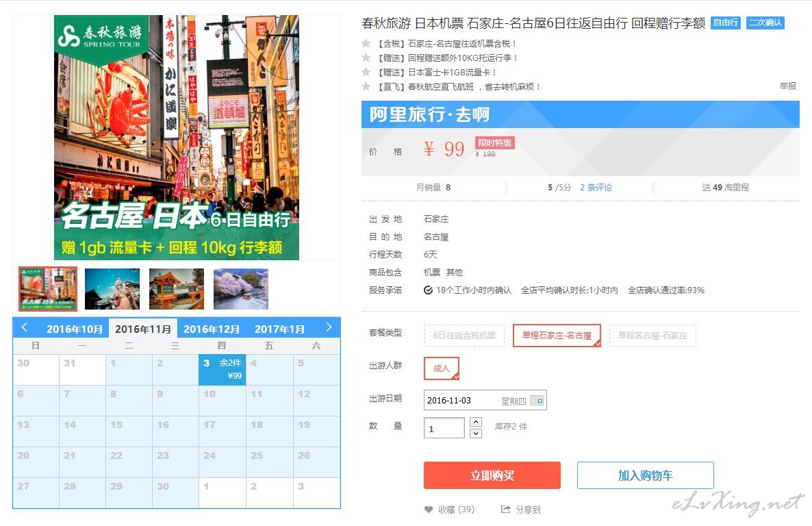Select package 单程石家庄-名古屋
Image resolution: width=812 pixels, height=526 pixels.
(557, 336)
